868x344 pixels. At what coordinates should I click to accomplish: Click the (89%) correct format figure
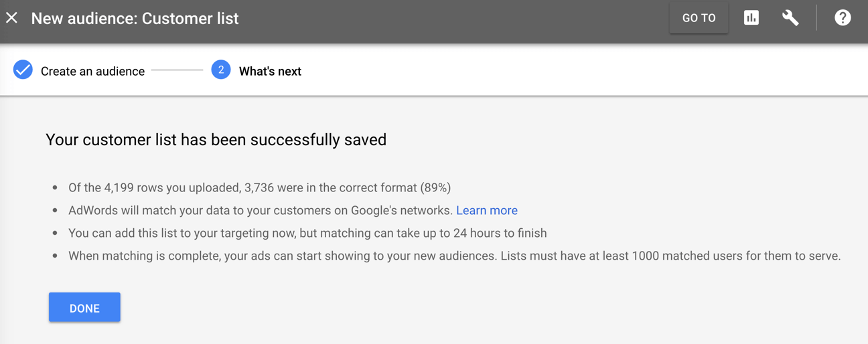click(435, 187)
